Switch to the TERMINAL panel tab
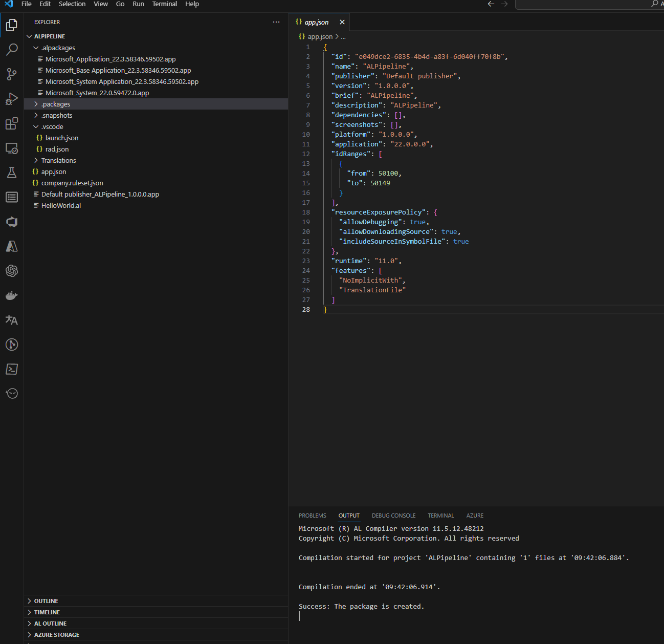Image resolution: width=664 pixels, height=644 pixels. coord(440,516)
